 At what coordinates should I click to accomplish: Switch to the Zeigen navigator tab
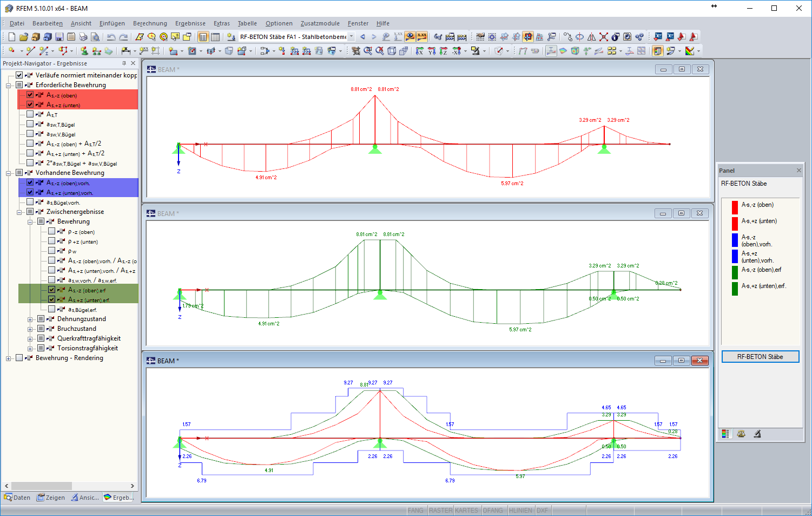(51, 498)
